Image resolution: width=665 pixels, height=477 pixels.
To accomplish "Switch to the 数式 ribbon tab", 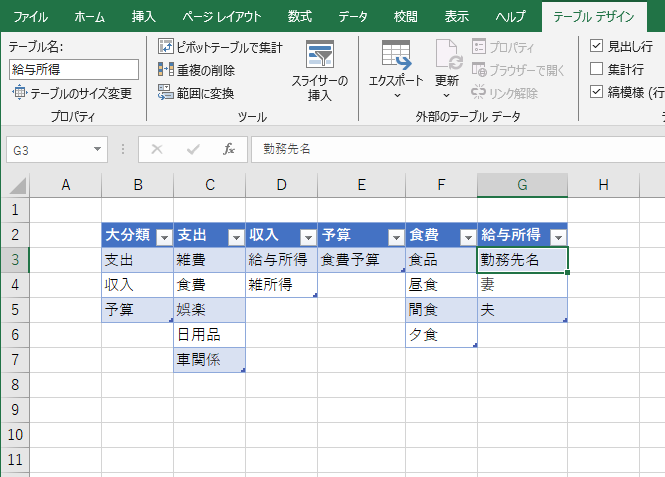I will pos(299,17).
